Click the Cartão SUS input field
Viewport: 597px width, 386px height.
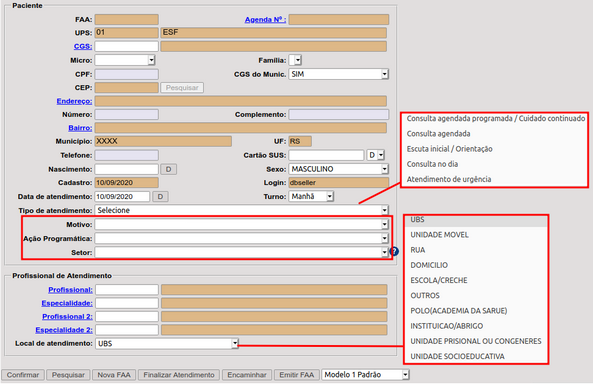[326, 155]
